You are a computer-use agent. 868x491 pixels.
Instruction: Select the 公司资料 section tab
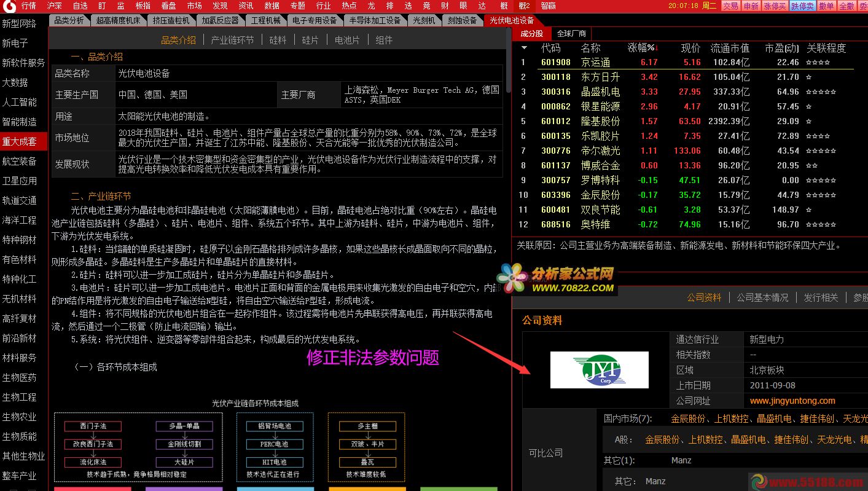pyautogui.click(x=704, y=297)
